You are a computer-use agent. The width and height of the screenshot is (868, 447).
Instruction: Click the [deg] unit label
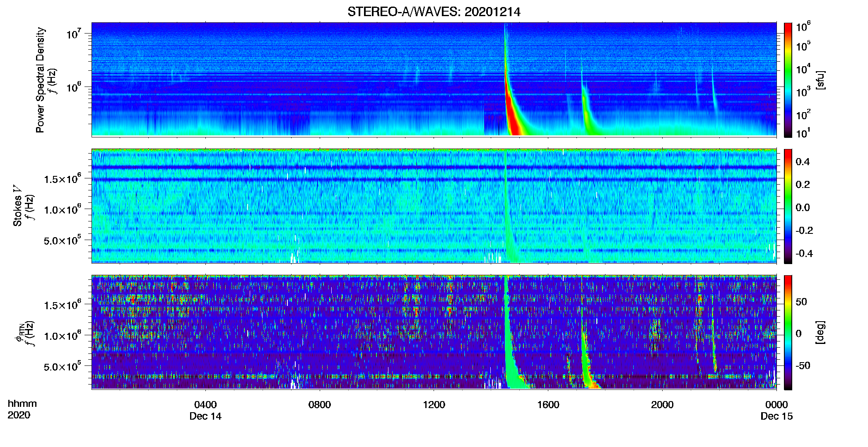[x=820, y=332]
